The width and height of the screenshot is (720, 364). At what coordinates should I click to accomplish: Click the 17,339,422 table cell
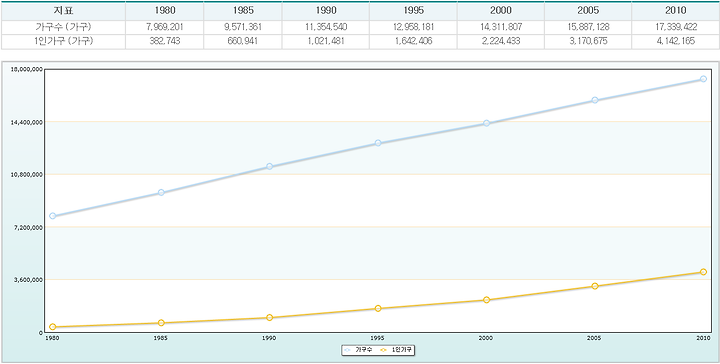click(x=675, y=27)
